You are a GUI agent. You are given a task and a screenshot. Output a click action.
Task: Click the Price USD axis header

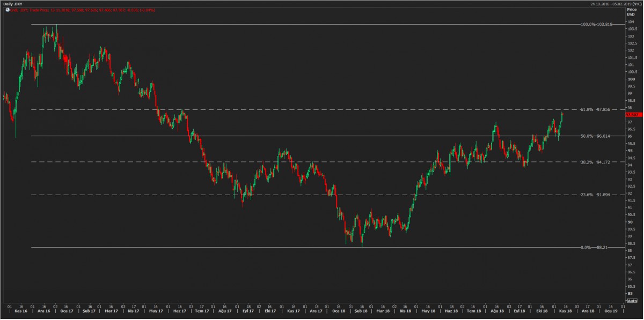631,12
